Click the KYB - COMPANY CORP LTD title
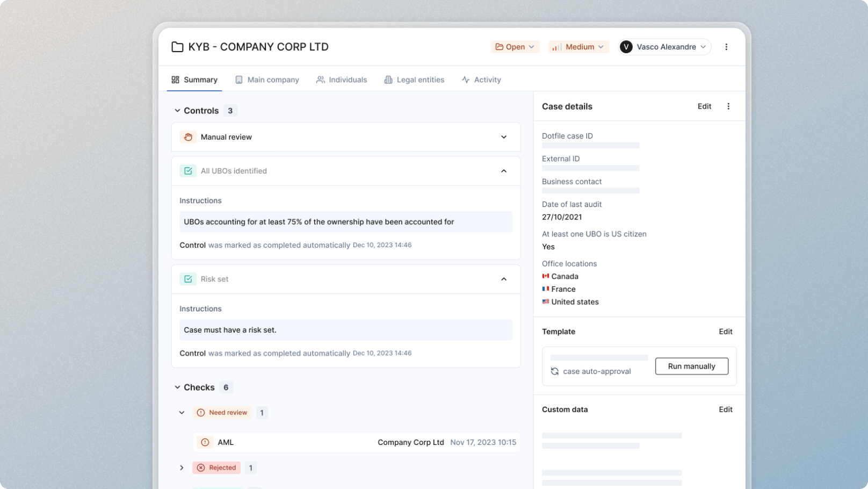Viewport: 868px width, 489px height. (258, 47)
